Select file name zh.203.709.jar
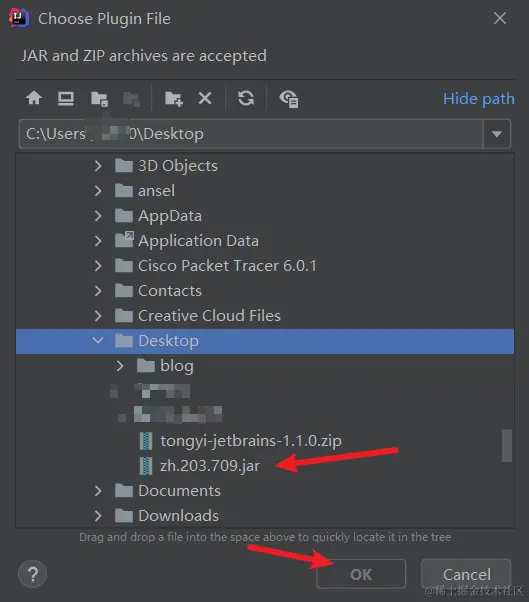This screenshot has height=602, width=529. tap(210, 466)
